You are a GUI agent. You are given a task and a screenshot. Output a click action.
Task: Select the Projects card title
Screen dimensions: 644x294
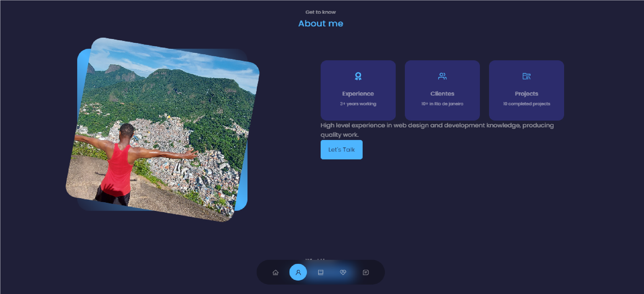click(526, 94)
